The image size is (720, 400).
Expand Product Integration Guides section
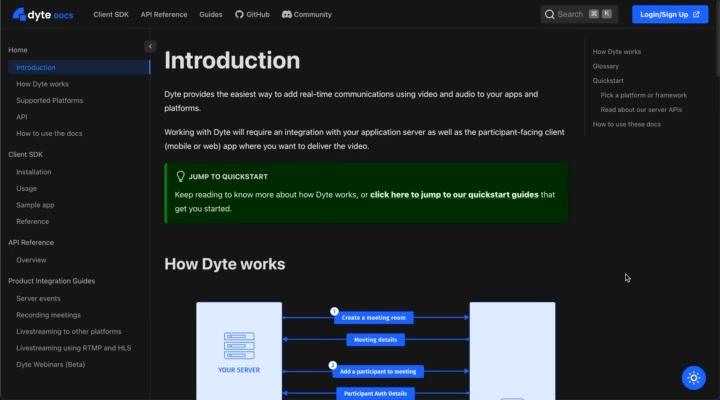click(x=51, y=281)
